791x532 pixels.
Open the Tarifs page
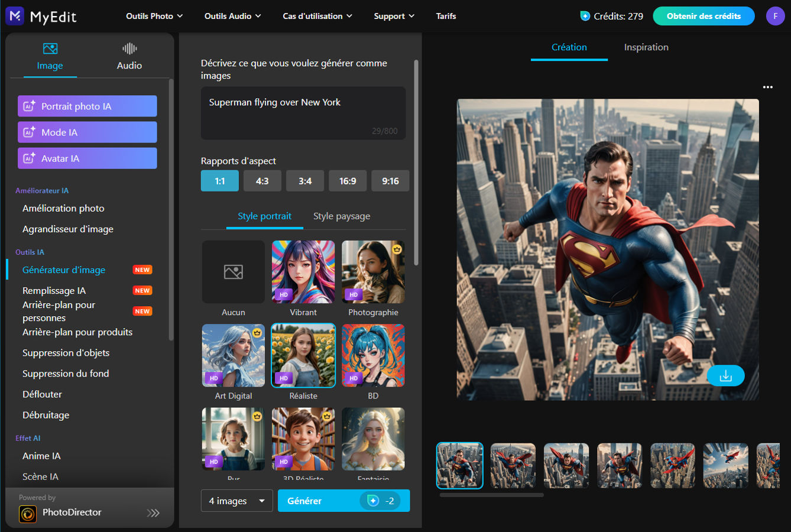(446, 16)
